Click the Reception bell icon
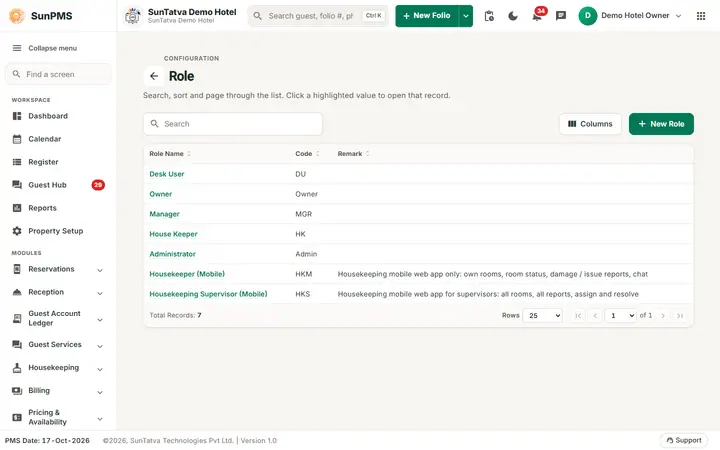Screen dimensions: 720x450 coord(17,292)
